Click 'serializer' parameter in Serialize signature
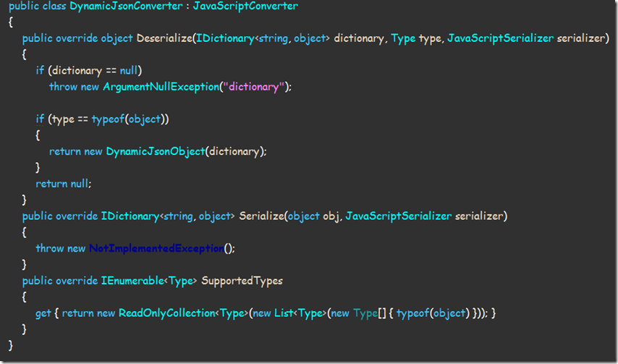 478,216
